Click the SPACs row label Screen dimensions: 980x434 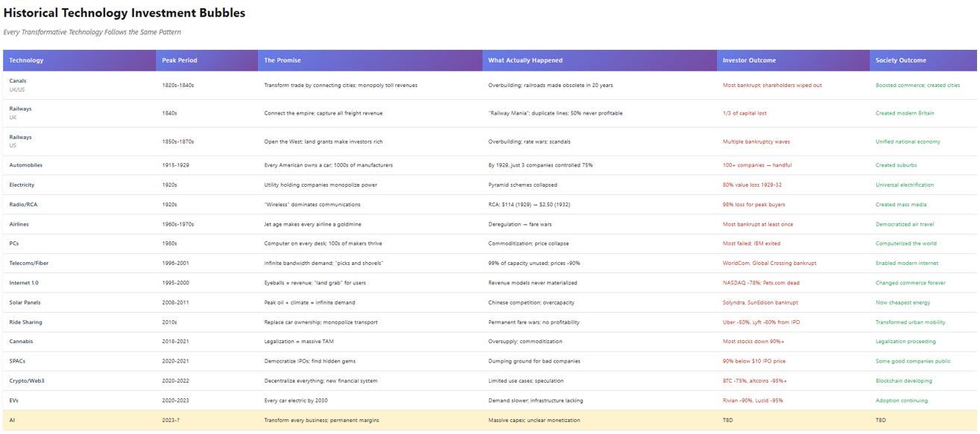[17, 361]
